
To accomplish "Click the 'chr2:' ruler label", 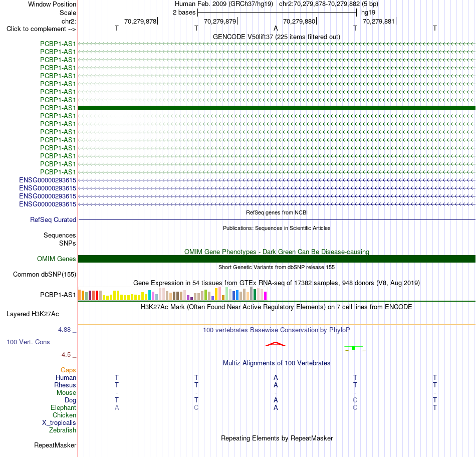I will 69,21.
